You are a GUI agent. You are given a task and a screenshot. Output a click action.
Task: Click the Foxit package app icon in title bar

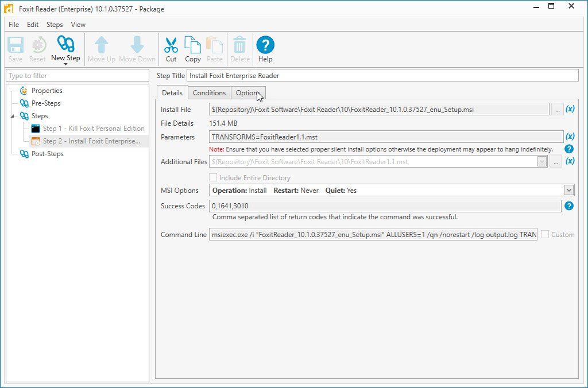8,8
